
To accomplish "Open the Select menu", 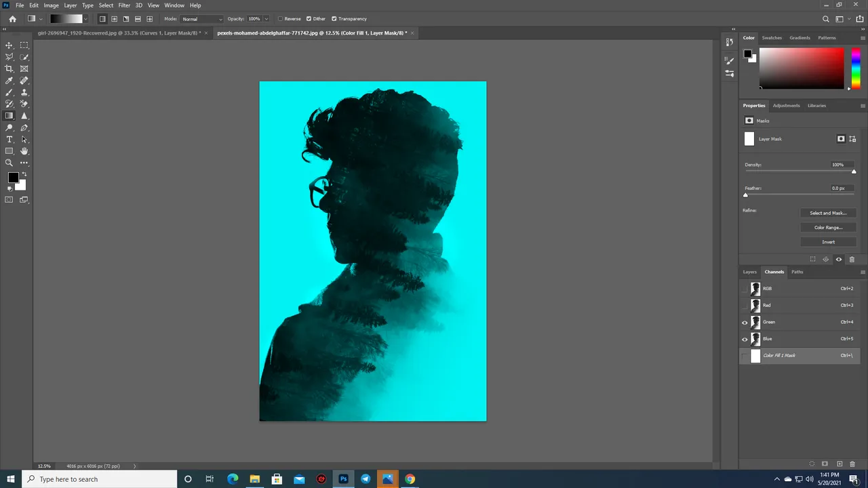I will tap(106, 5).
